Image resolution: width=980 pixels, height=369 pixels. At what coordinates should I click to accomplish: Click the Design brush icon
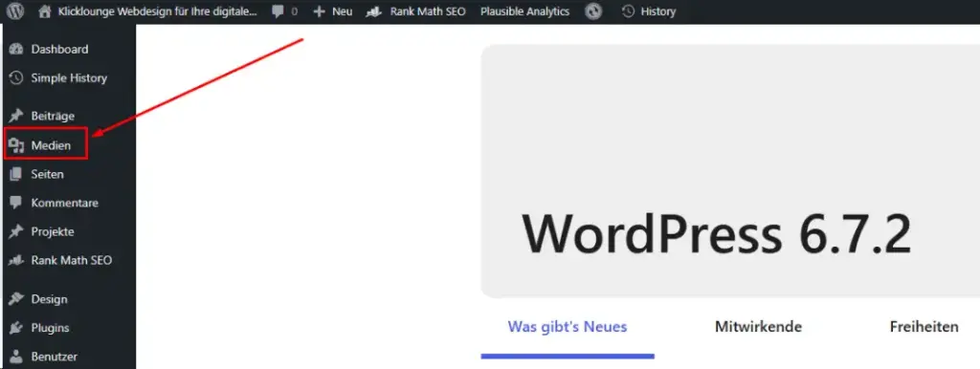tap(16, 299)
